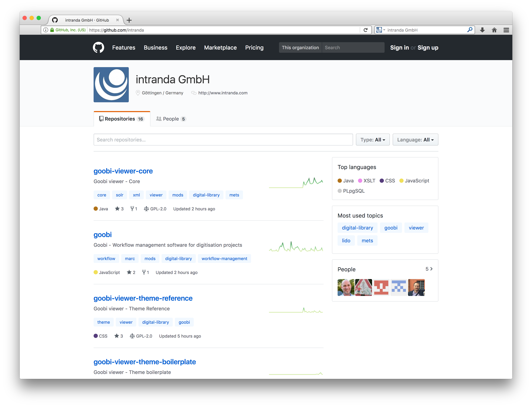
Task: Select the workflow-management topic tag
Action: point(224,259)
